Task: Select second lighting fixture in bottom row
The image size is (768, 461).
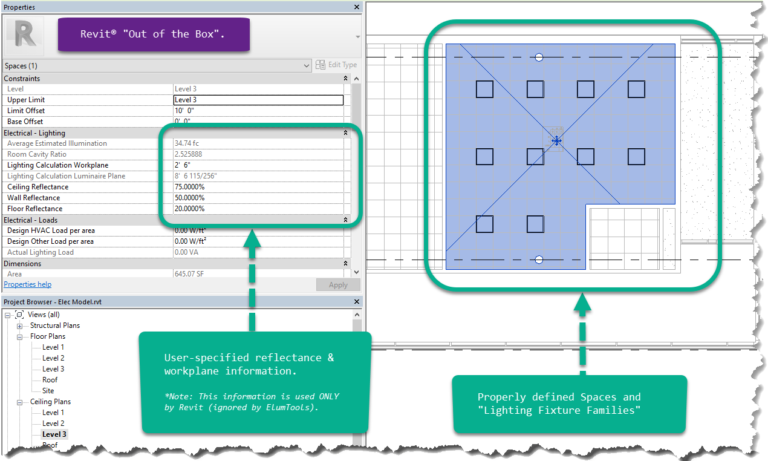Action: pyautogui.click(x=535, y=224)
